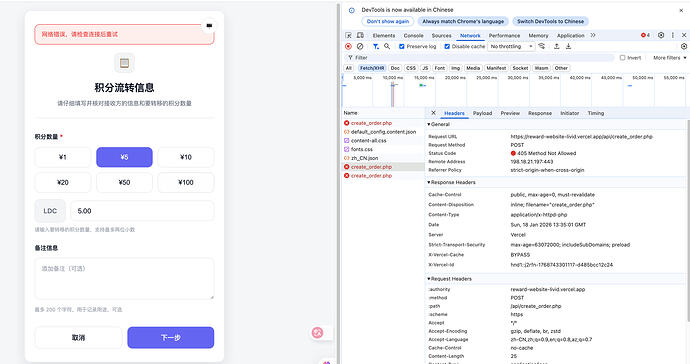This screenshot has height=364, width=690.
Task: Import HAR file upload icon
Action: tap(557, 46)
